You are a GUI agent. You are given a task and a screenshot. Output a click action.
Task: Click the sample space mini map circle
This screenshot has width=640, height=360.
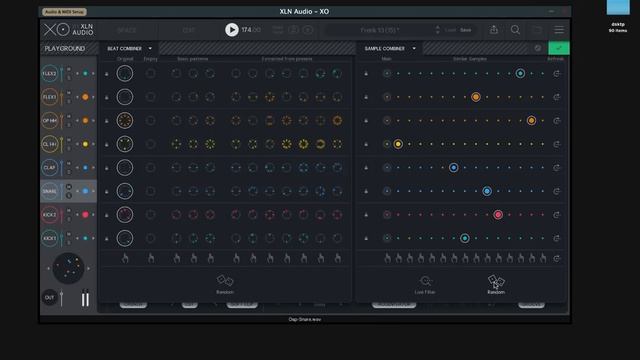point(69,268)
